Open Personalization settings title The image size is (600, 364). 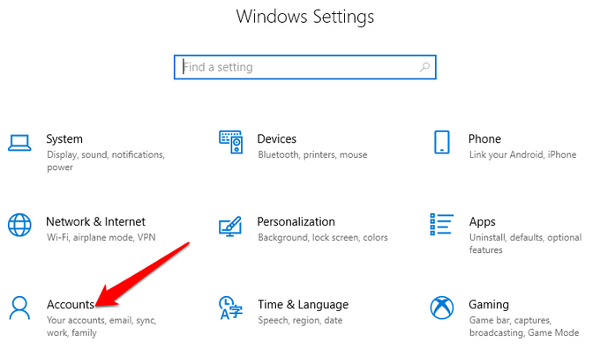point(296,221)
